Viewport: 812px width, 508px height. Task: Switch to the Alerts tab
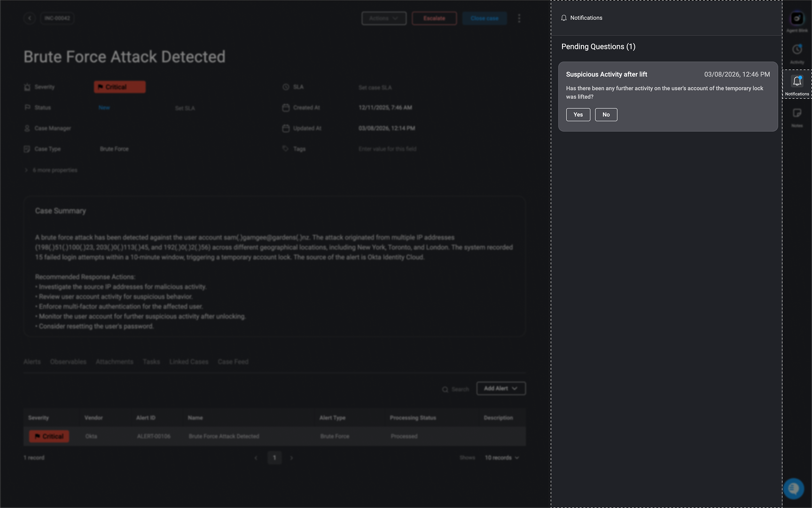point(32,362)
